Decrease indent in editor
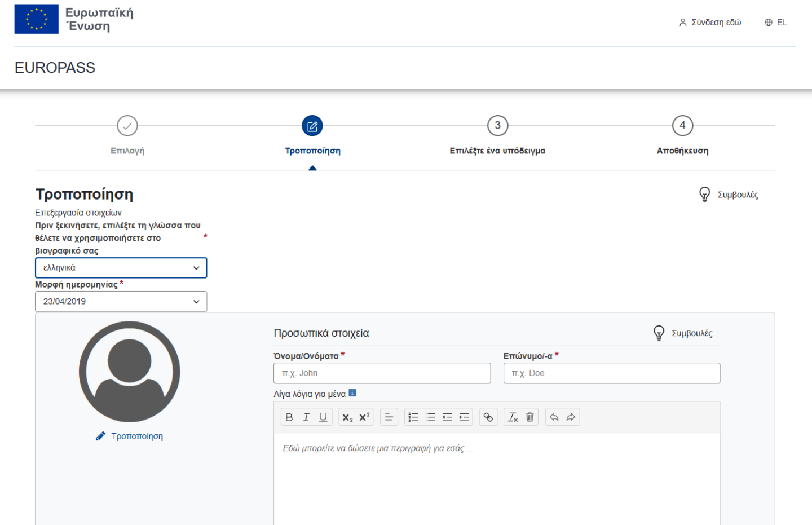Screen dimensions: 812x525 click(447, 417)
